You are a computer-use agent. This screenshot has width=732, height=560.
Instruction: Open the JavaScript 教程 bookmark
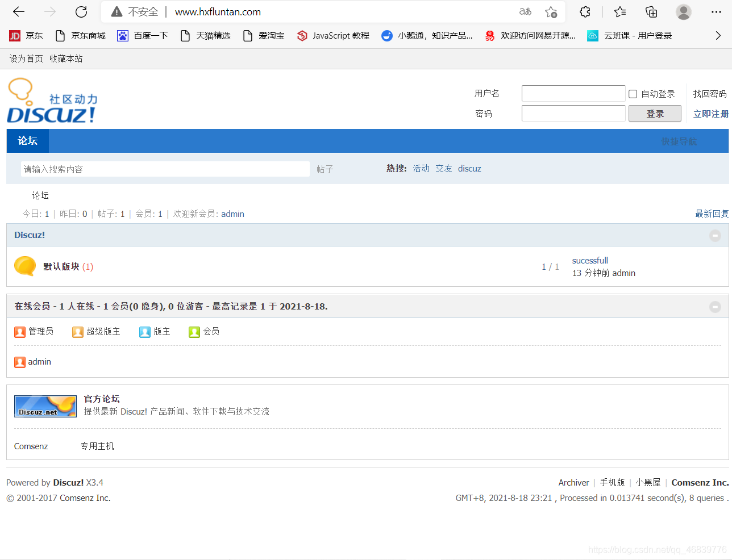pyautogui.click(x=333, y=36)
